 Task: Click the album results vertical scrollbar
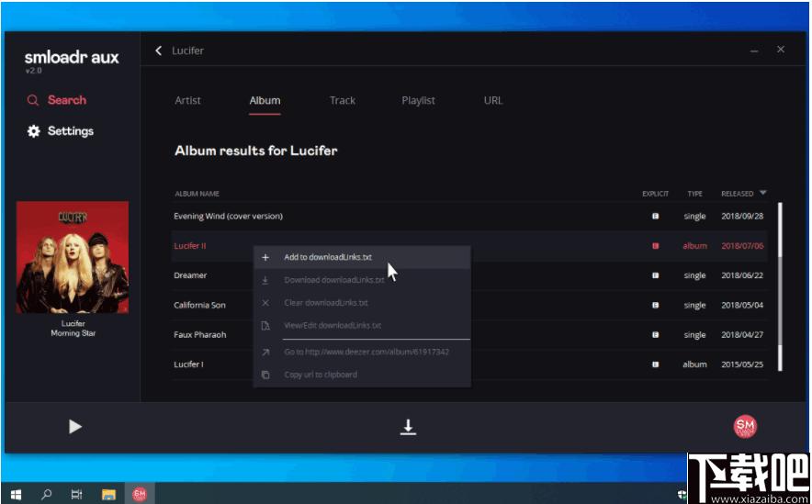pyautogui.click(x=779, y=286)
